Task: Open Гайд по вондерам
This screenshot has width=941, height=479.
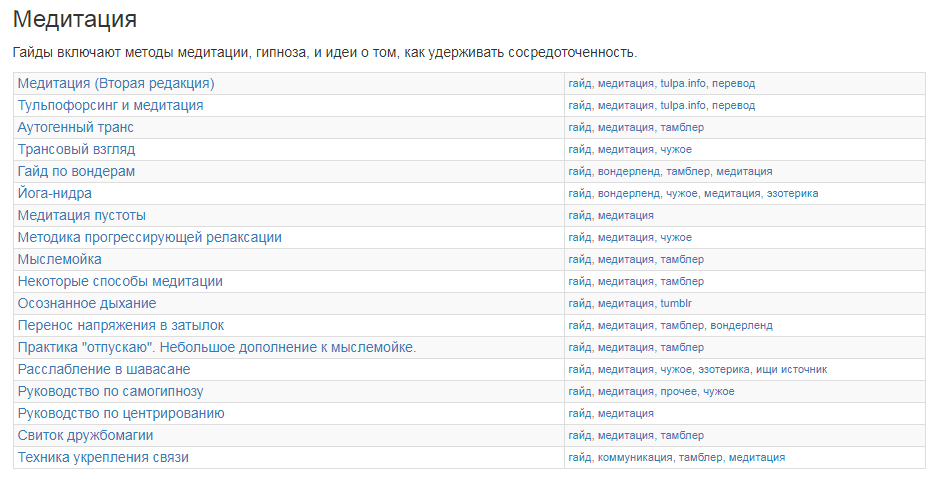Action: pyautogui.click(x=76, y=172)
